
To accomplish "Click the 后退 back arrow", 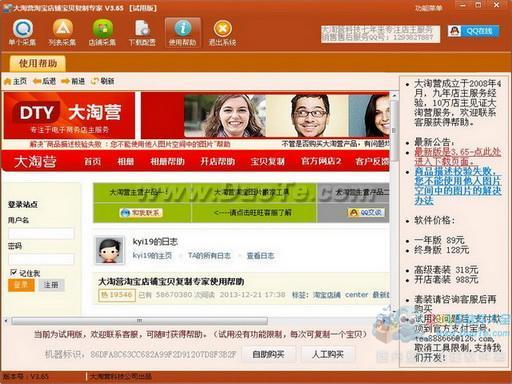I will [x=44, y=81].
